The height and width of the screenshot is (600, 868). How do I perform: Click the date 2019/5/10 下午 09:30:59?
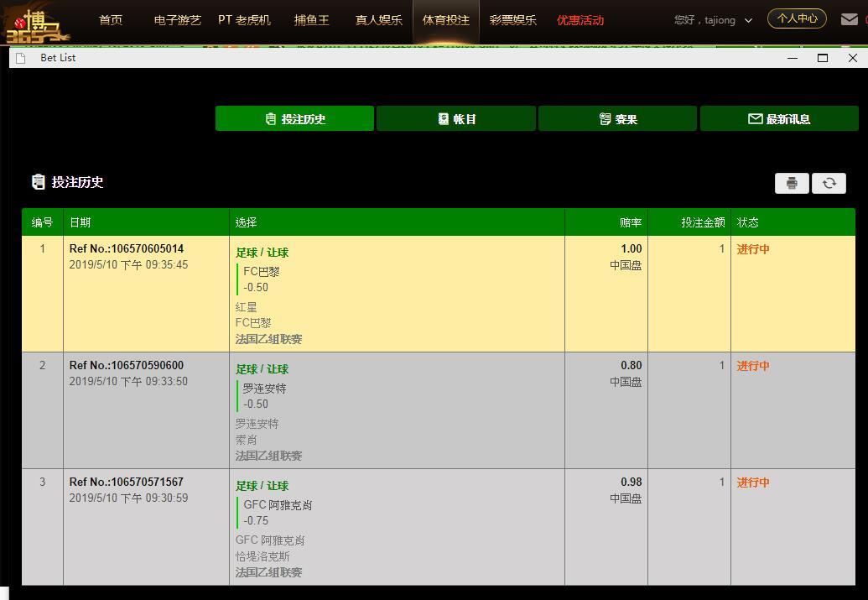coord(128,498)
